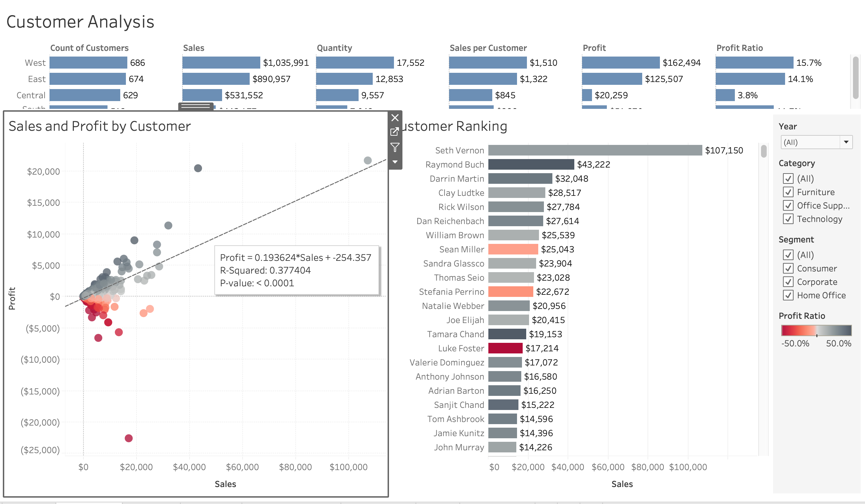
Task: Click the 'Adrian Barton' customer label
Action: (456, 391)
